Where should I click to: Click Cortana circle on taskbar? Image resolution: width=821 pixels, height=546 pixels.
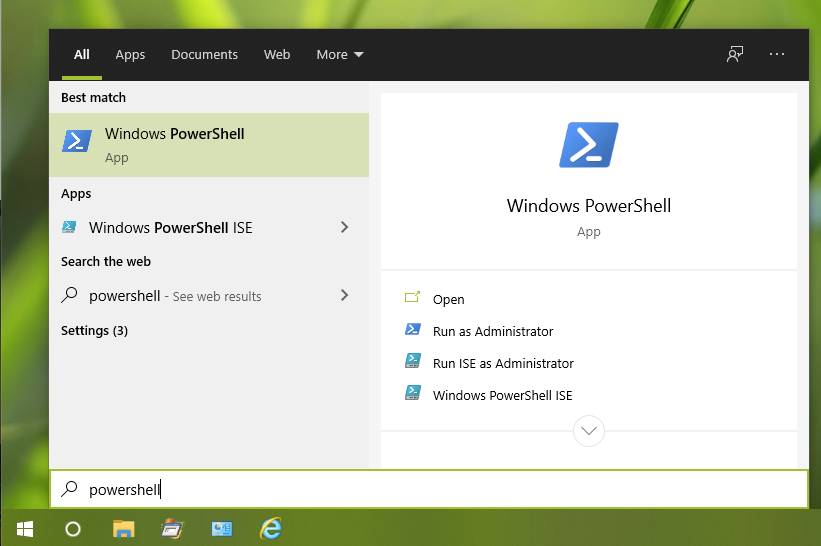[x=73, y=529]
